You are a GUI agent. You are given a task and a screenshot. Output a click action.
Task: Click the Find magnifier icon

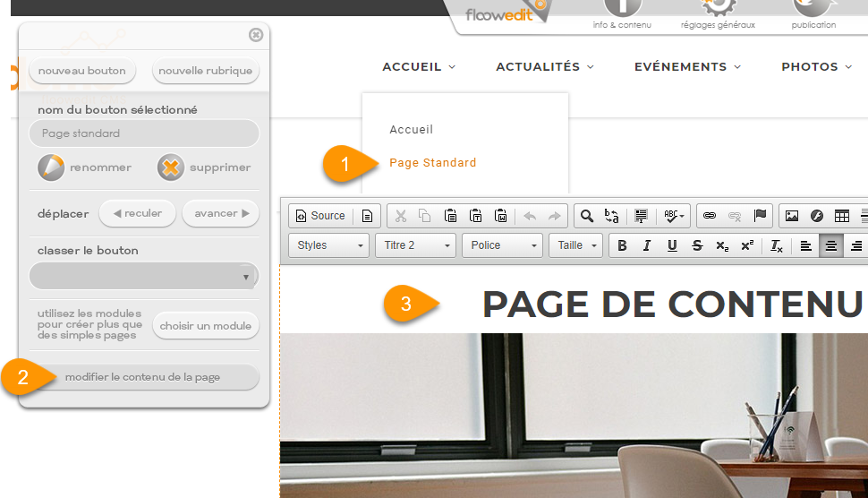587,216
